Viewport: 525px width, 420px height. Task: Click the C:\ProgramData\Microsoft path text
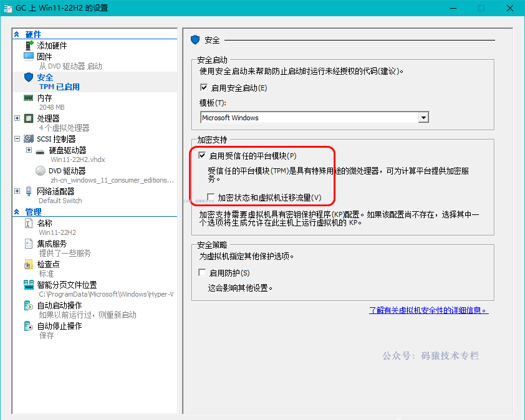pos(106,294)
